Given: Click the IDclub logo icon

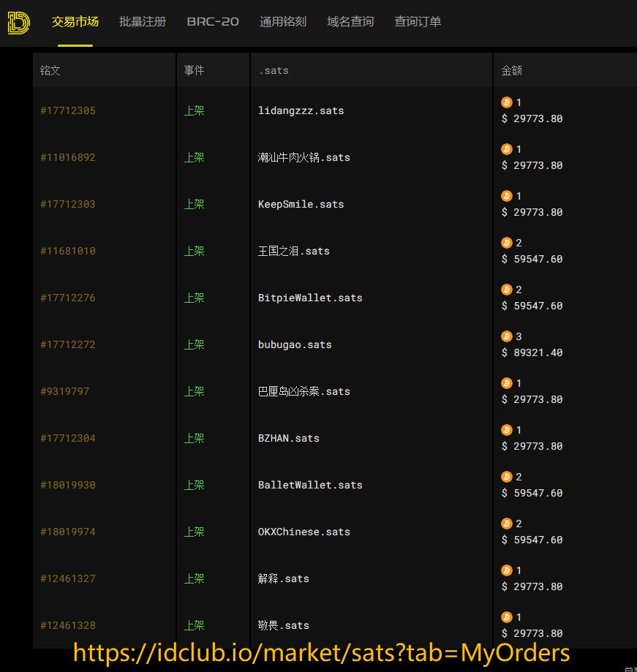Looking at the screenshot, I should coord(19,22).
